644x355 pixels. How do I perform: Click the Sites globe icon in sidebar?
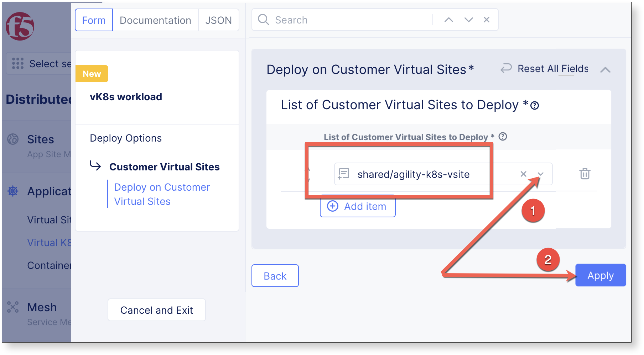pyautogui.click(x=13, y=139)
